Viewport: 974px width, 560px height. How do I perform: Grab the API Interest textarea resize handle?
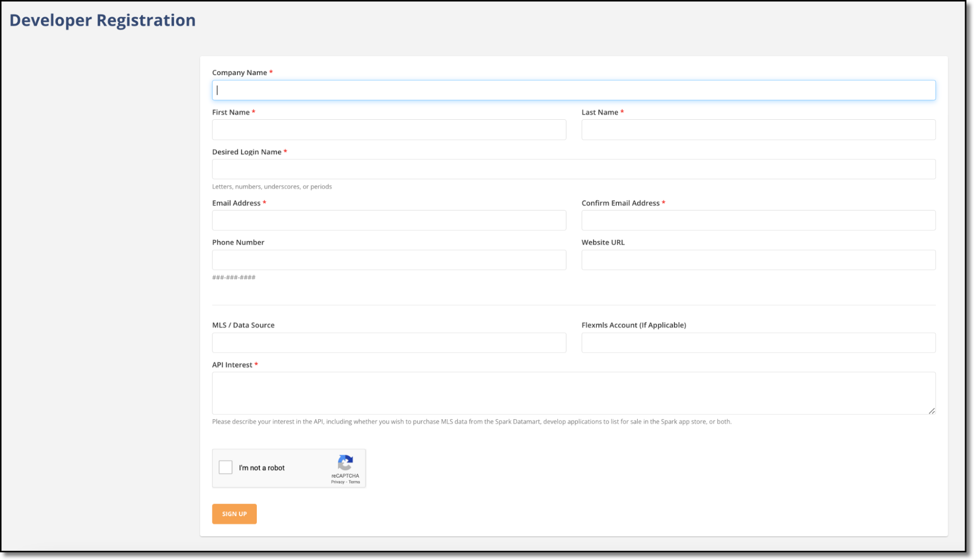(931, 411)
